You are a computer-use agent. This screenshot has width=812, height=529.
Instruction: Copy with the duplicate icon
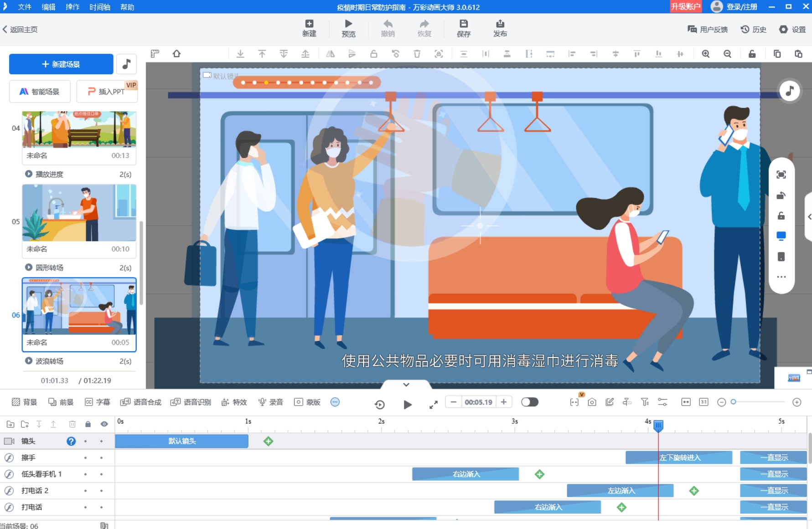coord(777,54)
